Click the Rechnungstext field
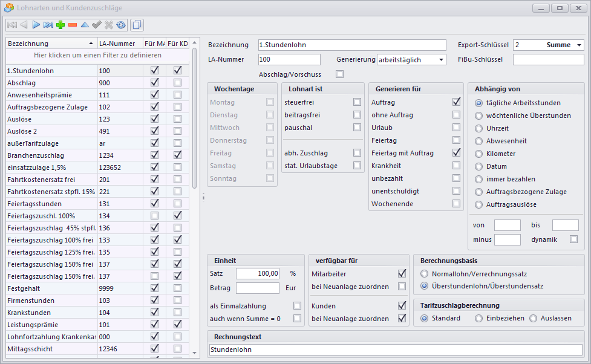This screenshot has height=364, width=591. click(396, 349)
